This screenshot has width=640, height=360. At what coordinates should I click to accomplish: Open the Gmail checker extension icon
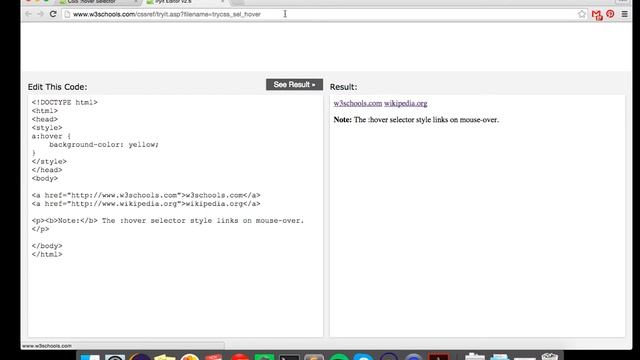(597, 15)
